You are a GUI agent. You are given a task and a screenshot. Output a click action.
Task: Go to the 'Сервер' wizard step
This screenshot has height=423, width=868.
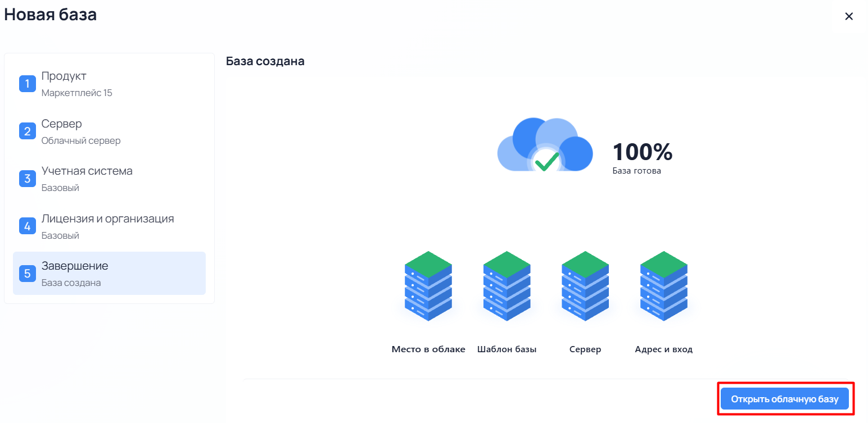109,131
